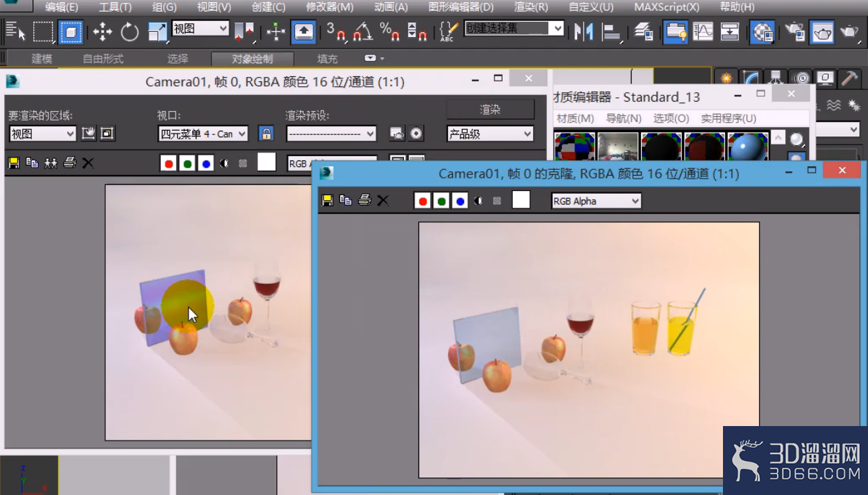This screenshot has height=495, width=868.
Task: Switch to the 对象绘制 ribbon tab
Action: pyautogui.click(x=252, y=59)
